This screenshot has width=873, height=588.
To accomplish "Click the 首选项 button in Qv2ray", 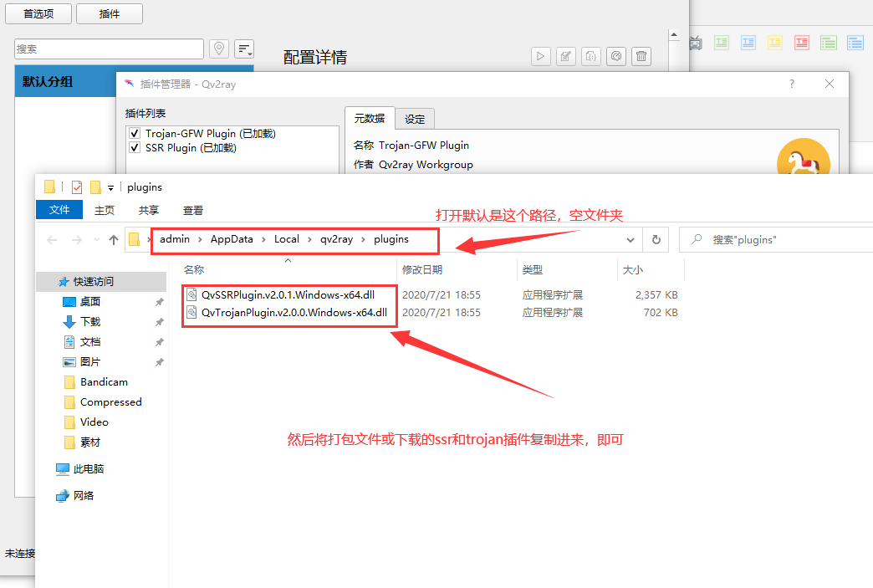I will coord(38,13).
